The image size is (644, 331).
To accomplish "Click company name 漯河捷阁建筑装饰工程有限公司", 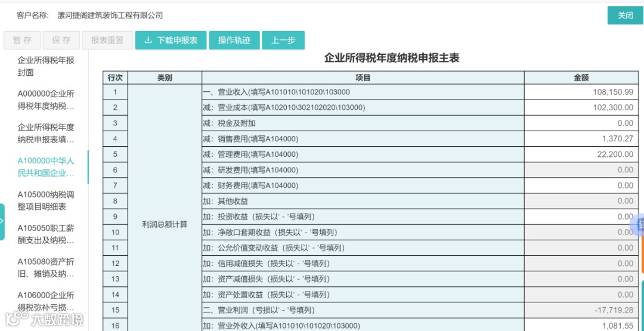I will pos(110,16).
